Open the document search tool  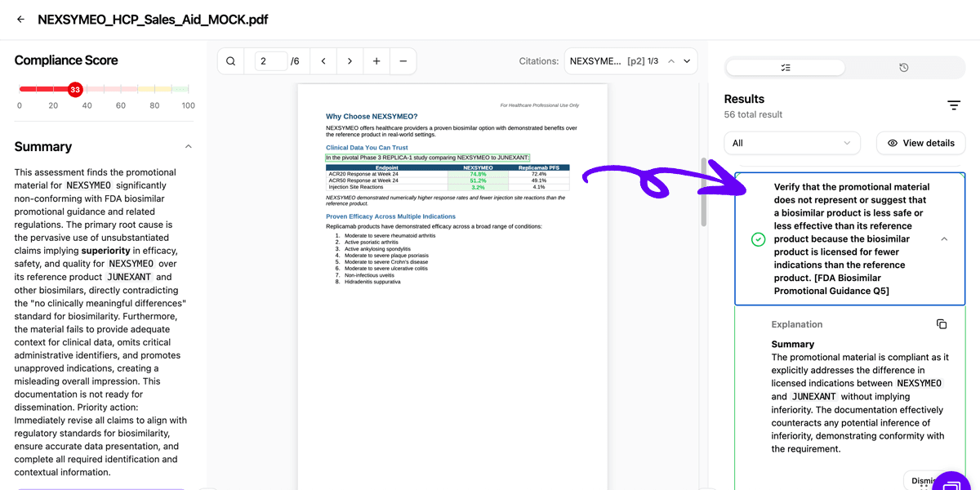coord(230,60)
